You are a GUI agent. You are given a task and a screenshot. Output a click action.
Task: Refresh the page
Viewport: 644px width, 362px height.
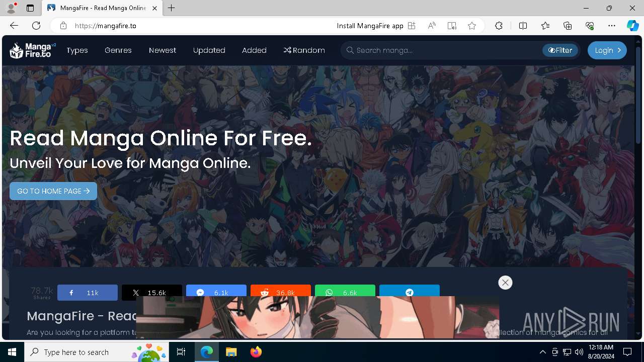tap(36, 26)
